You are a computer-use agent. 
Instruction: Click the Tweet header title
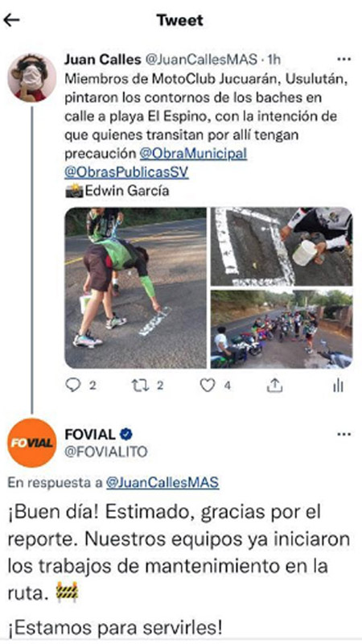pyautogui.click(x=180, y=20)
